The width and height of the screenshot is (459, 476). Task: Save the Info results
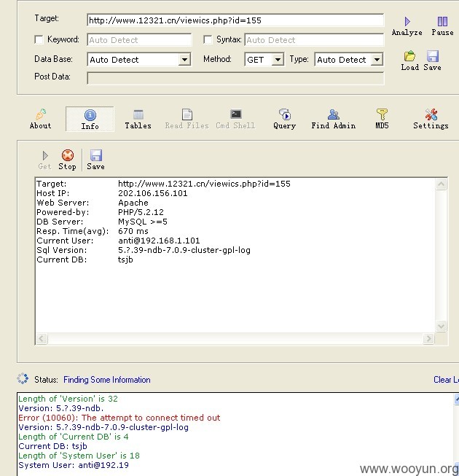(x=95, y=160)
